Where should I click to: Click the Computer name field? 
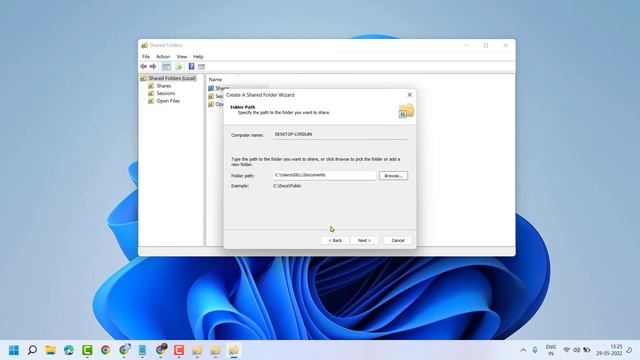(340, 134)
